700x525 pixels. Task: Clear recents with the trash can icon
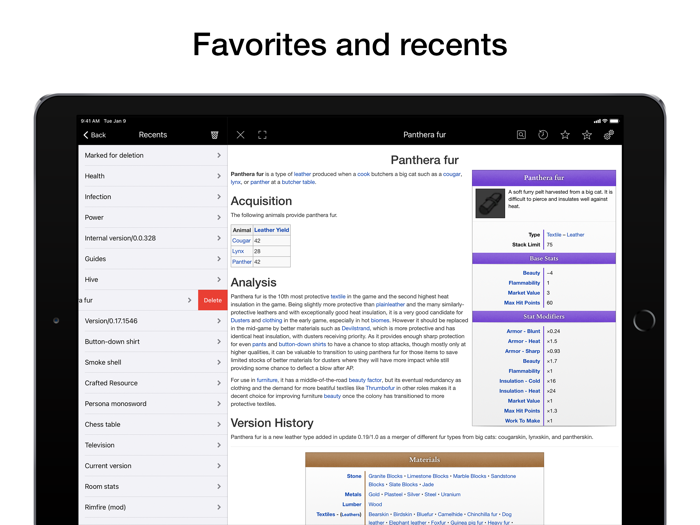[215, 135]
